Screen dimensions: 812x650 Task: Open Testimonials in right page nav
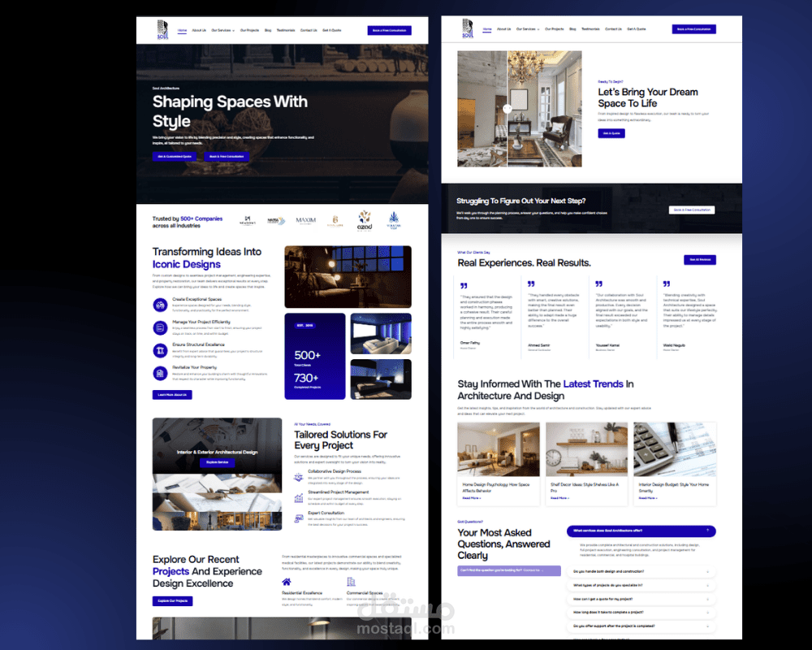coord(591,29)
